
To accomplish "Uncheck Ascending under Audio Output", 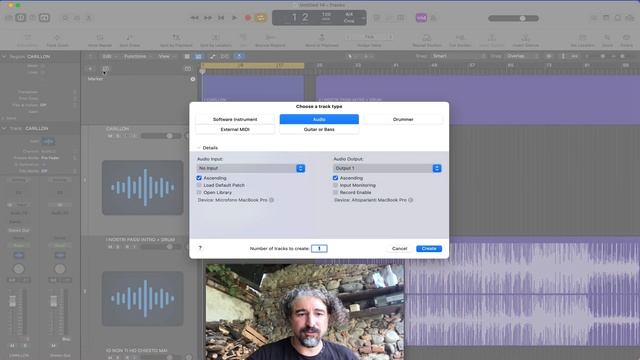I will coord(336,178).
